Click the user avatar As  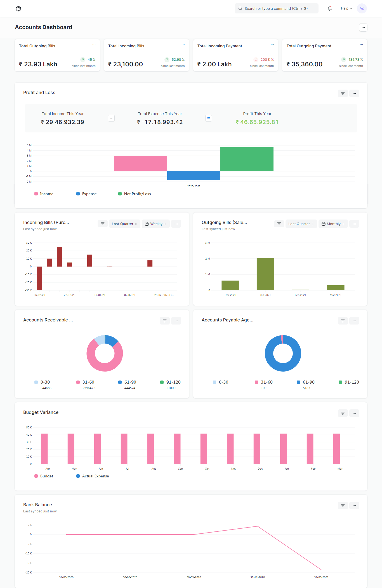(x=362, y=8)
